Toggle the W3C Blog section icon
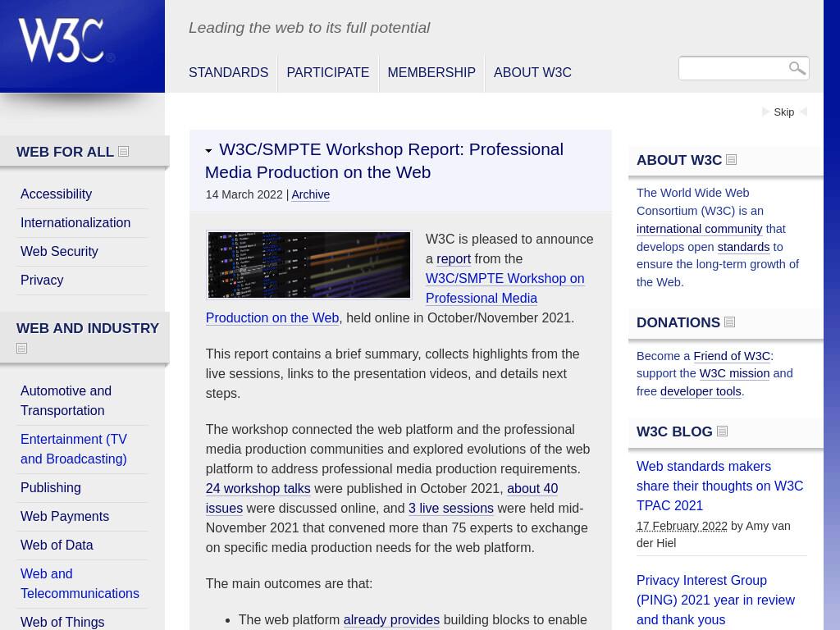This screenshot has width=840, height=630. [x=722, y=431]
